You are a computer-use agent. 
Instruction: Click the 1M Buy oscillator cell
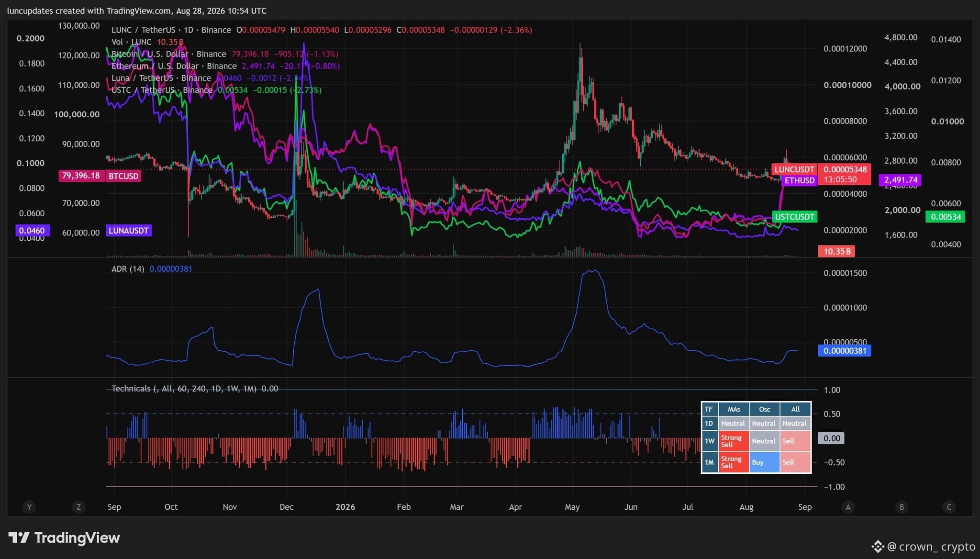pyautogui.click(x=764, y=462)
